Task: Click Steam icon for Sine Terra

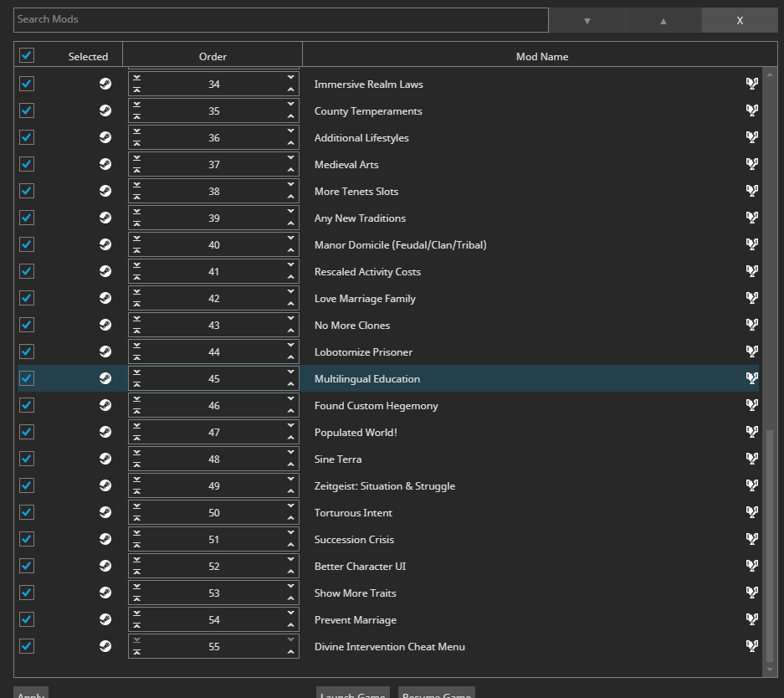Action: click(105, 459)
